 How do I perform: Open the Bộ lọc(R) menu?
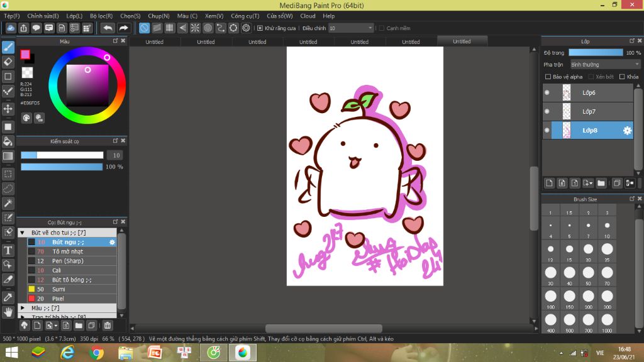coord(101,16)
